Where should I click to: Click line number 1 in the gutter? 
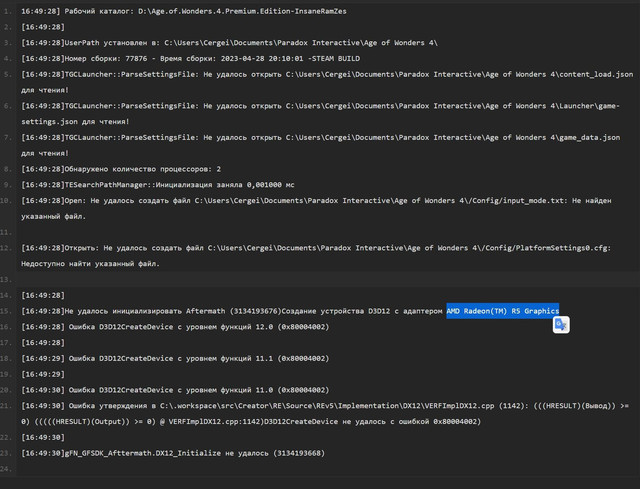[10, 9]
